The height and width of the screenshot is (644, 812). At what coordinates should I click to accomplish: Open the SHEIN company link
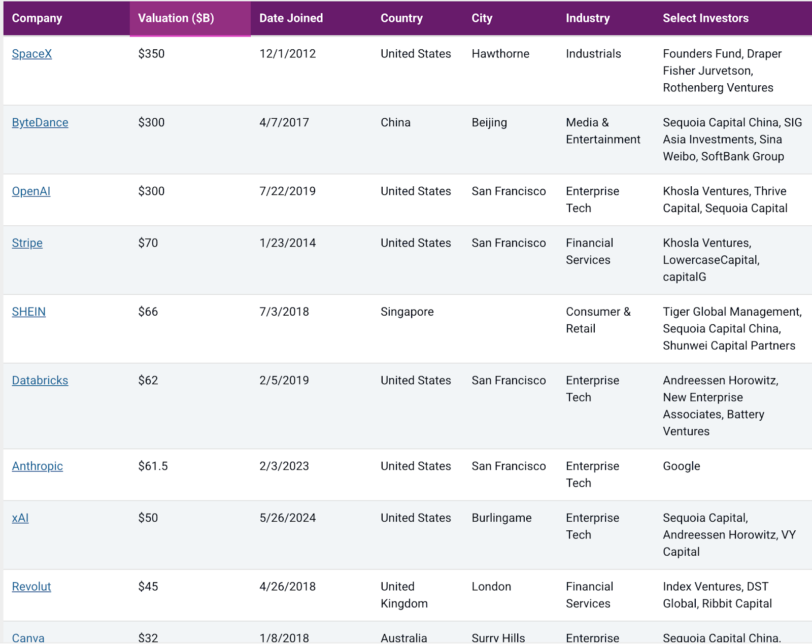pos(29,312)
